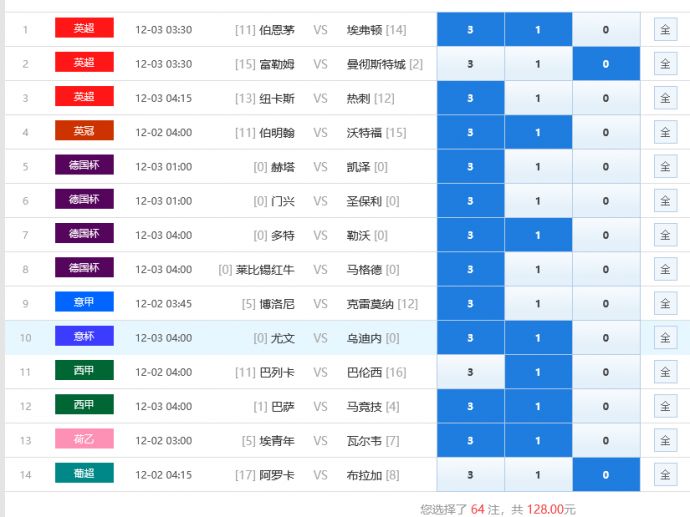Click the 全 button for 埃青年 vs 瓦尔韦

pos(665,441)
